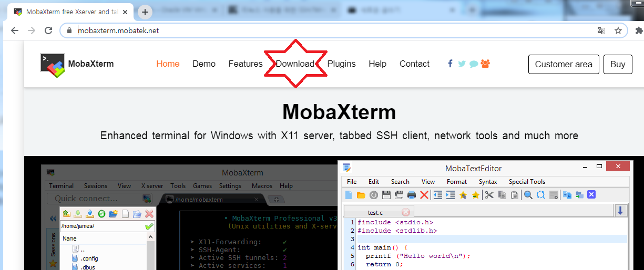Click the blue down arrow beside test.c tab
The height and width of the screenshot is (270, 644).
620,211
